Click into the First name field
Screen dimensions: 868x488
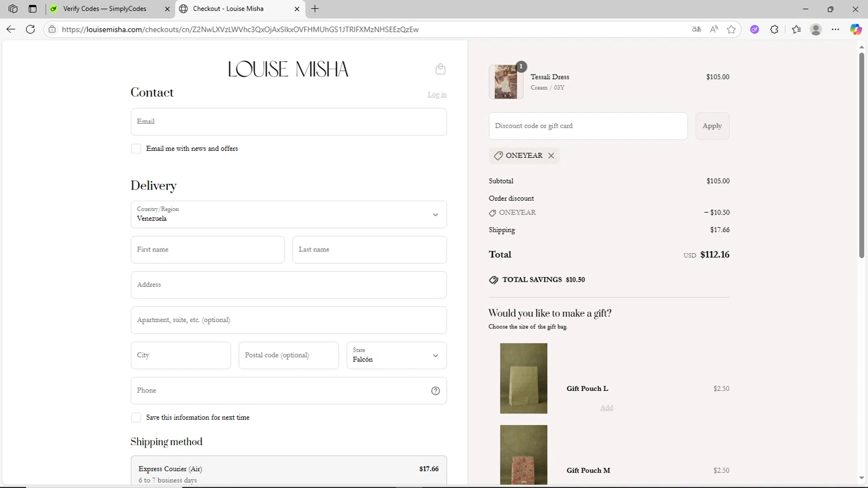208,250
